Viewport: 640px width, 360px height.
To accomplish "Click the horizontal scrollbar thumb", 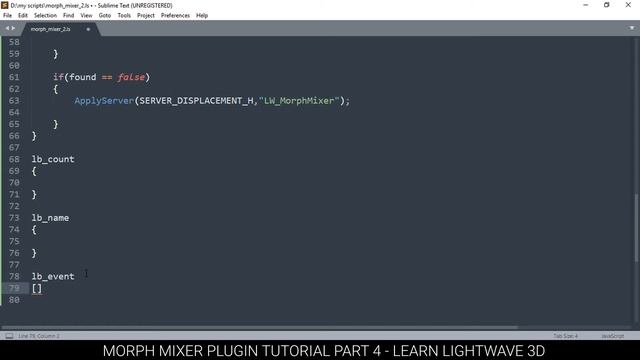I will [x=260, y=327].
